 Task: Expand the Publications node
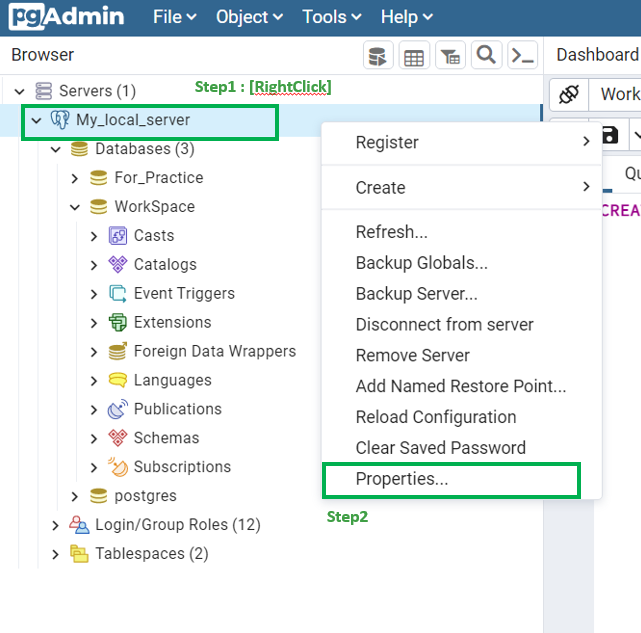[x=94, y=410]
